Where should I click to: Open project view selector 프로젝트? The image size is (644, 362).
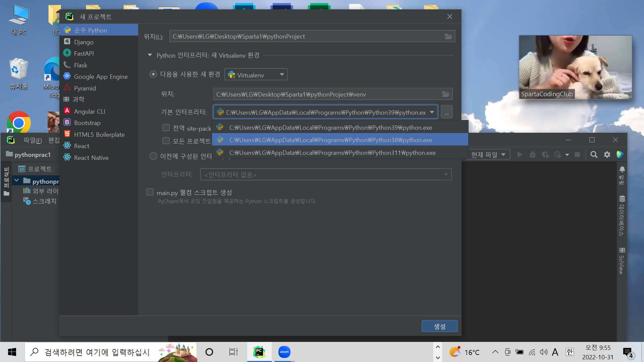pos(35,169)
